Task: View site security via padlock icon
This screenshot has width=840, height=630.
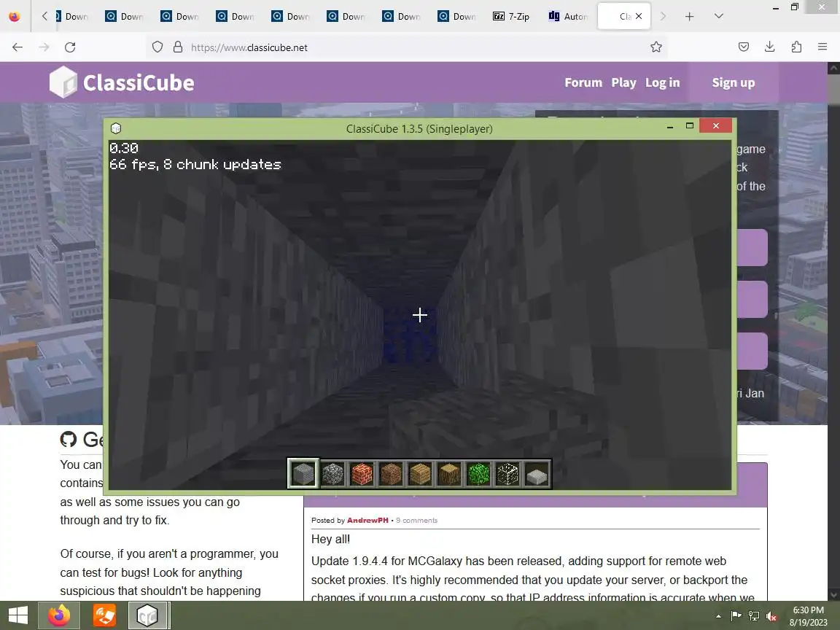Action: pyautogui.click(x=178, y=47)
